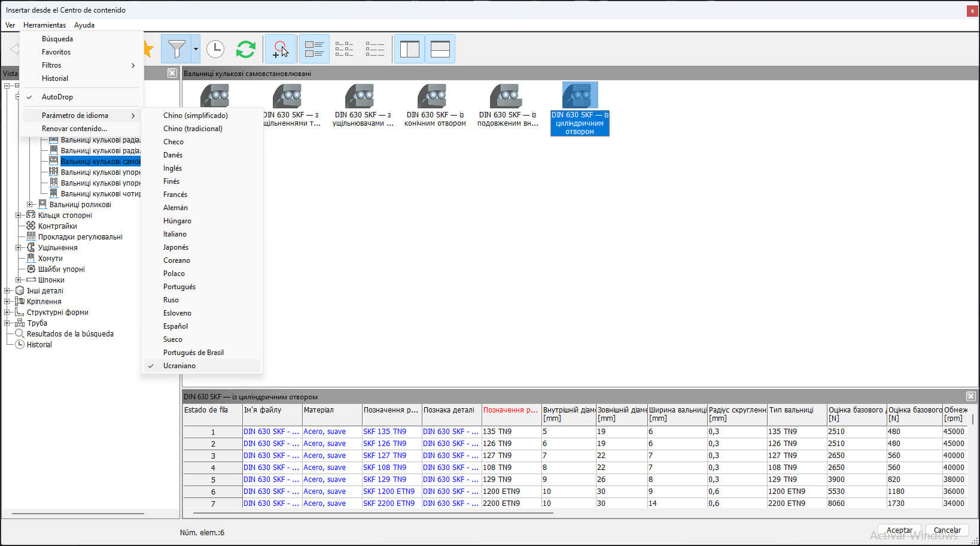Select Chino (simplificado) language

(202, 116)
